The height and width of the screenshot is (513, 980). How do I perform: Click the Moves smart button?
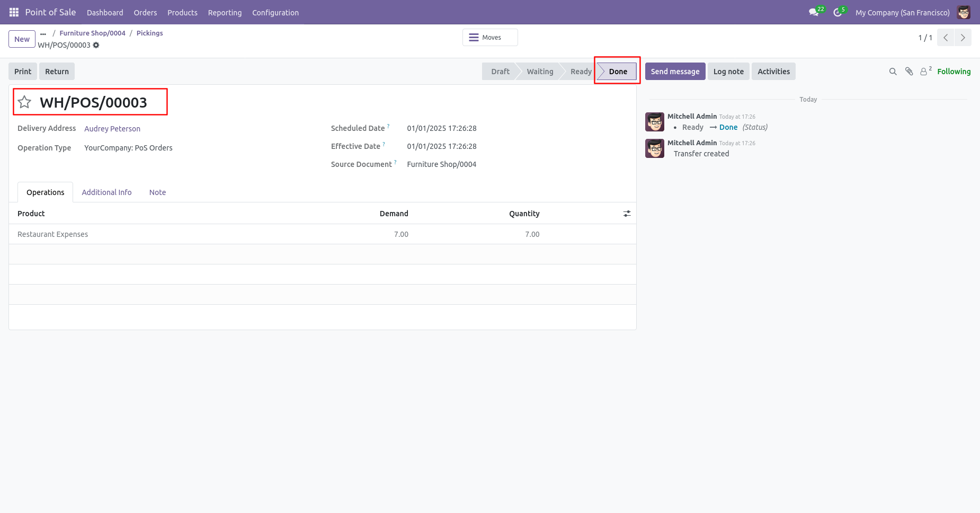tap(490, 38)
